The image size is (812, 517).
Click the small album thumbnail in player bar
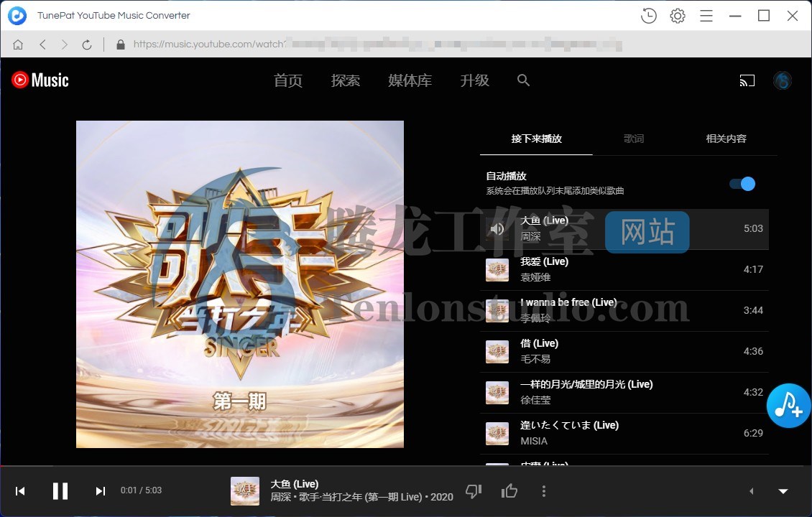245,491
